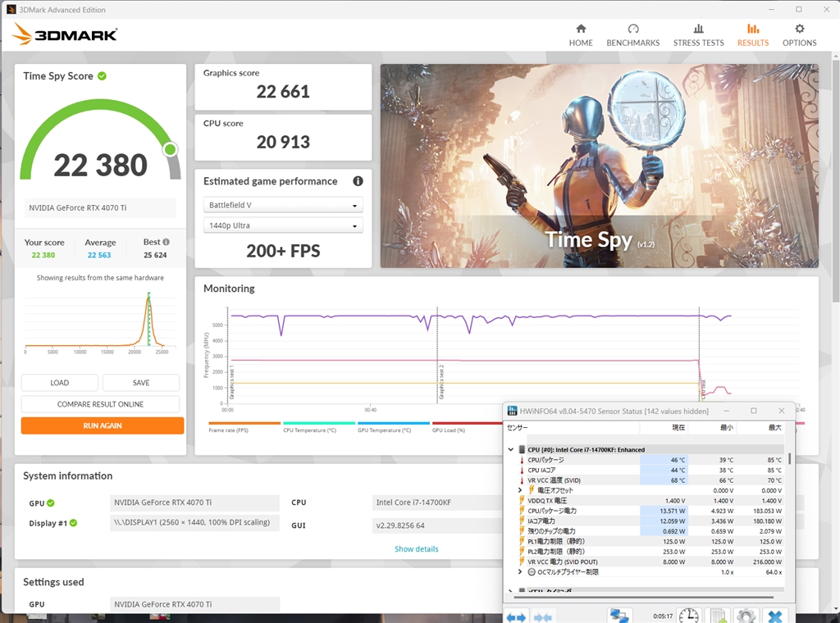Screen dimensions: 840x623
Task: Click the network monitors icon in HWiNFO toolbar
Action: pyautogui.click(x=619, y=616)
